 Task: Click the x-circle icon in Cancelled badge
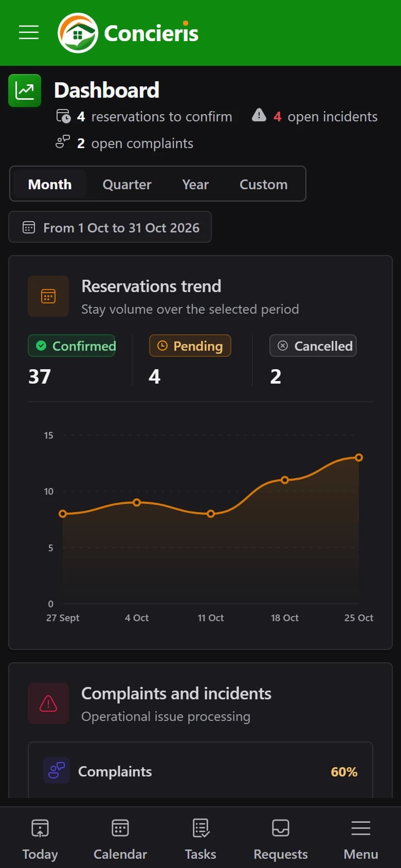[x=283, y=346]
